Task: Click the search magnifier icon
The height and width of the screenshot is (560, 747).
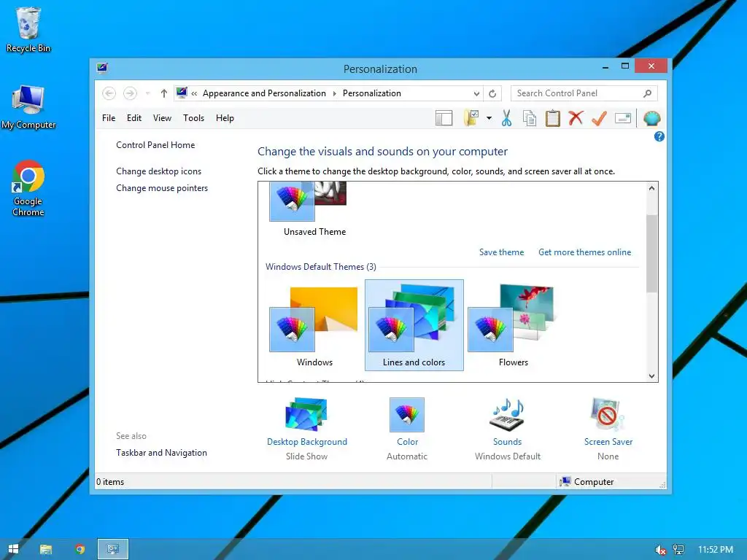Action: [x=647, y=93]
